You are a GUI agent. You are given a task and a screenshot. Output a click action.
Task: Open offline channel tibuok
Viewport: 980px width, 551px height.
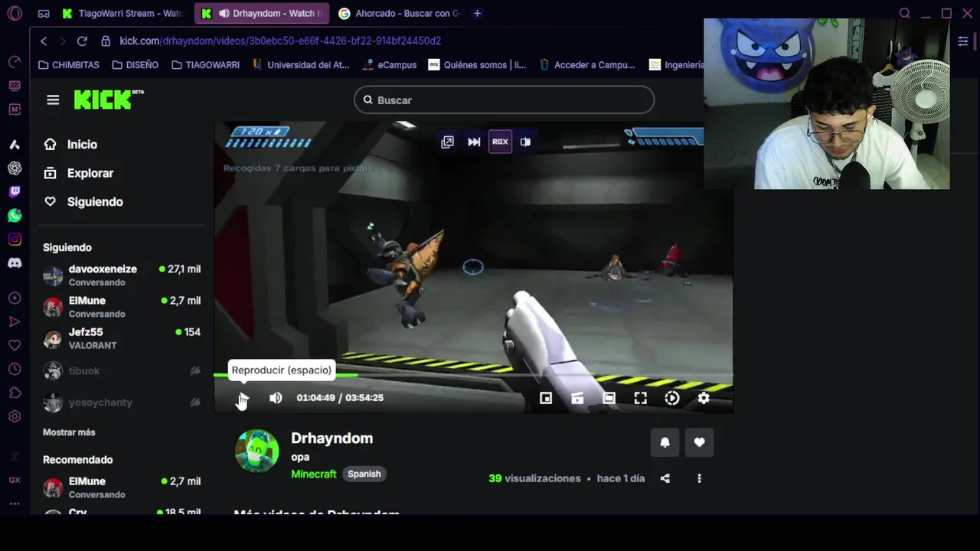click(122, 371)
